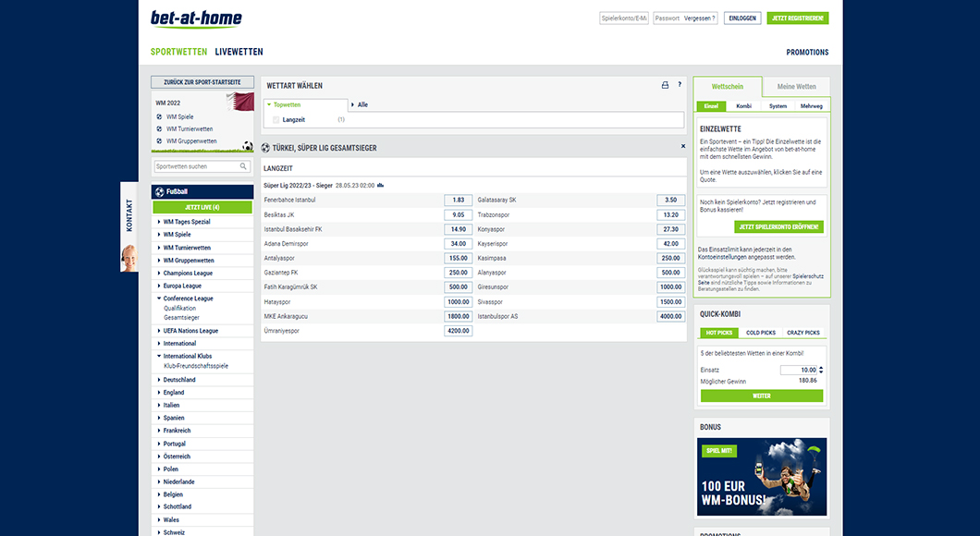
Task: Click the soccer ball icon beside WM Turnierwetten
Action: tap(159, 128)
